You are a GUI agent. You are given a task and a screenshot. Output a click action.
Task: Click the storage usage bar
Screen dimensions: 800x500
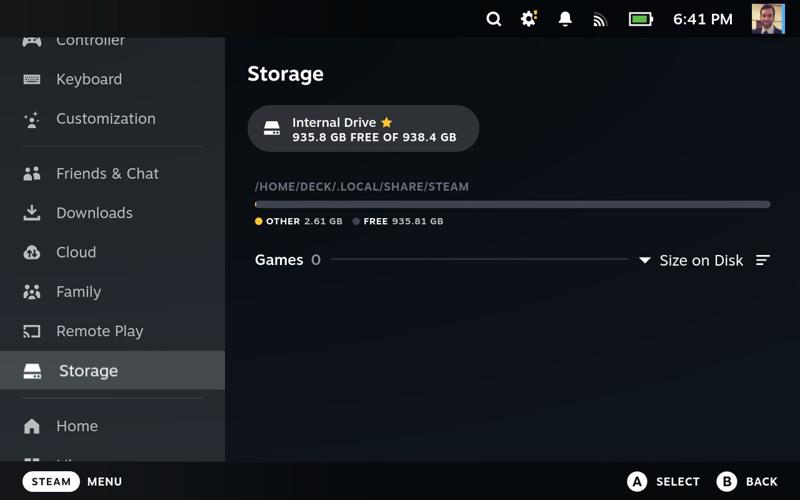point(513,205)
